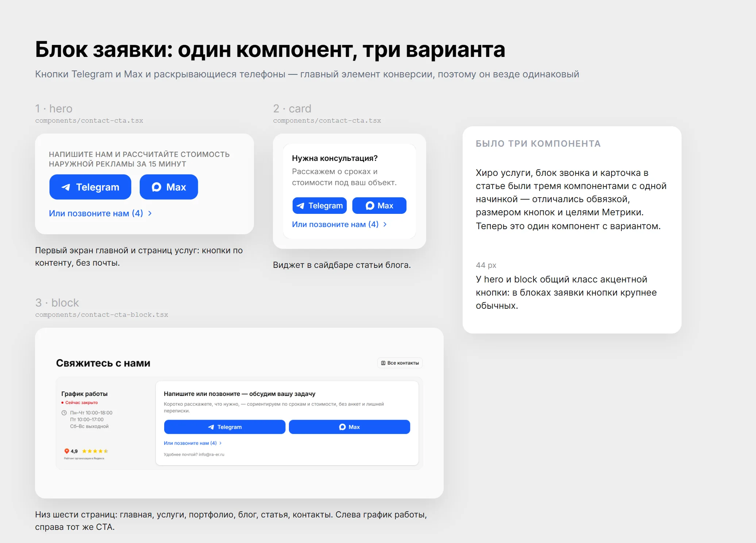The height and width of the screenshot is (543, 756).
Task: Click the clock icon beside working hours
Action: tap(64, 413)
